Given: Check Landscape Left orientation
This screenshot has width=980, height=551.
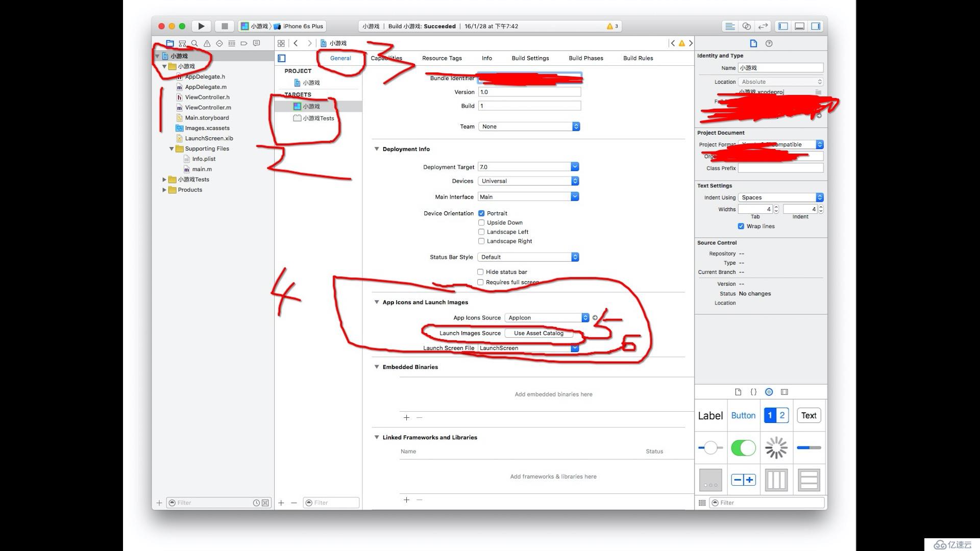Looking at the screenshot, I should pyautogui.click(x=481, y=232).
